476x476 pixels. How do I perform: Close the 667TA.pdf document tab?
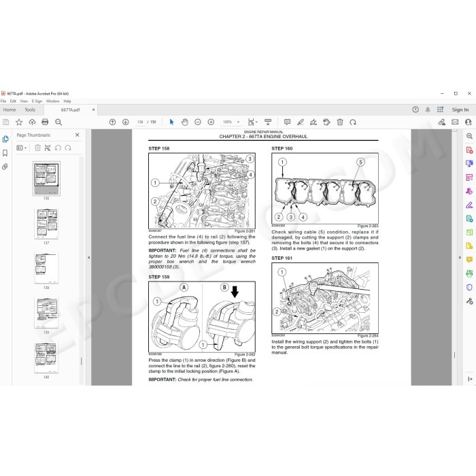point(94,109)
